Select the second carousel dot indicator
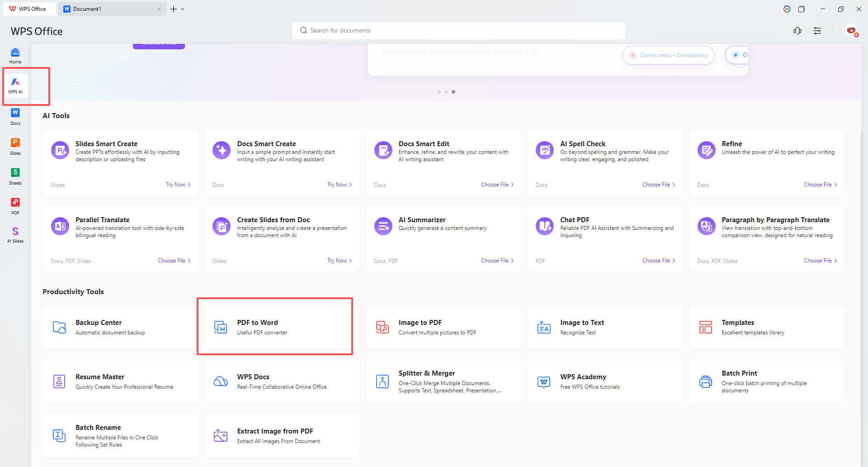This screenshot has height=467, width=868. [x=446, y=92]
